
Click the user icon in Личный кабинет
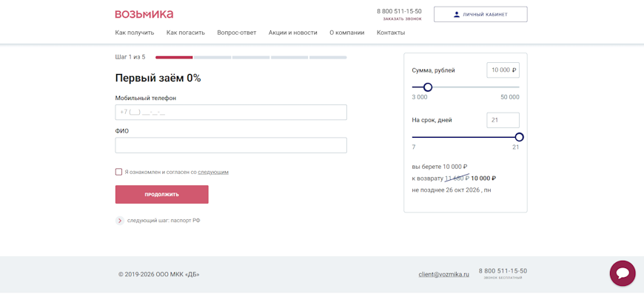tap(456, 14)
